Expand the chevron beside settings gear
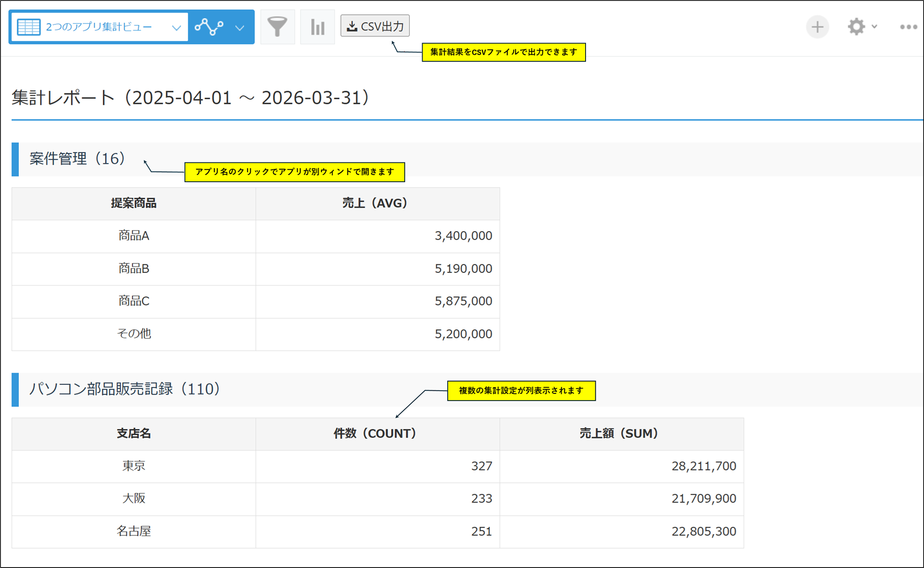This screenshot has width=924, height=568. [874, 27]
